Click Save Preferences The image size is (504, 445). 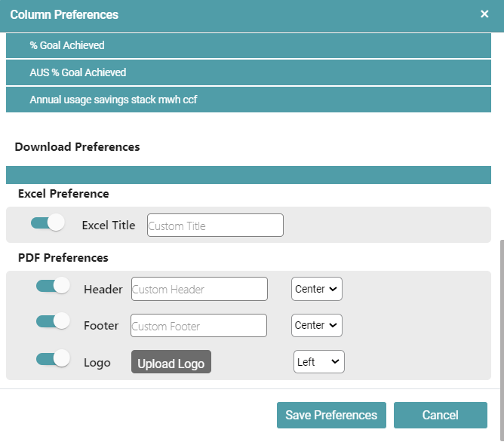pos(331,416)
